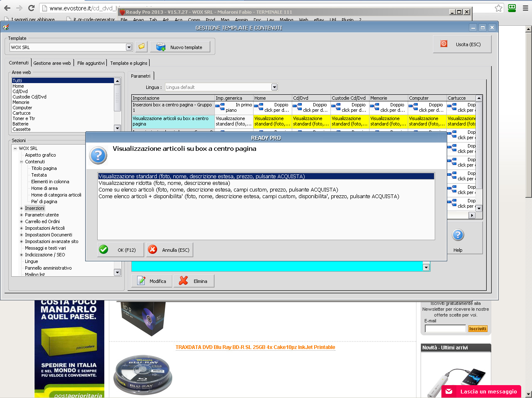Click the Modifica pencil icon
This screenshot has height=398, width=532.
[x=141, y=281]
